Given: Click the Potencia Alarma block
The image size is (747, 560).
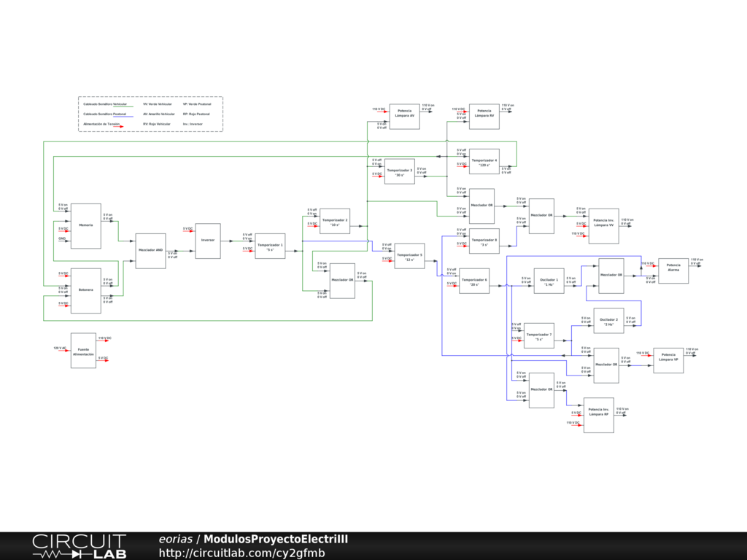Looking at the screenshot, I should [673, 267].
